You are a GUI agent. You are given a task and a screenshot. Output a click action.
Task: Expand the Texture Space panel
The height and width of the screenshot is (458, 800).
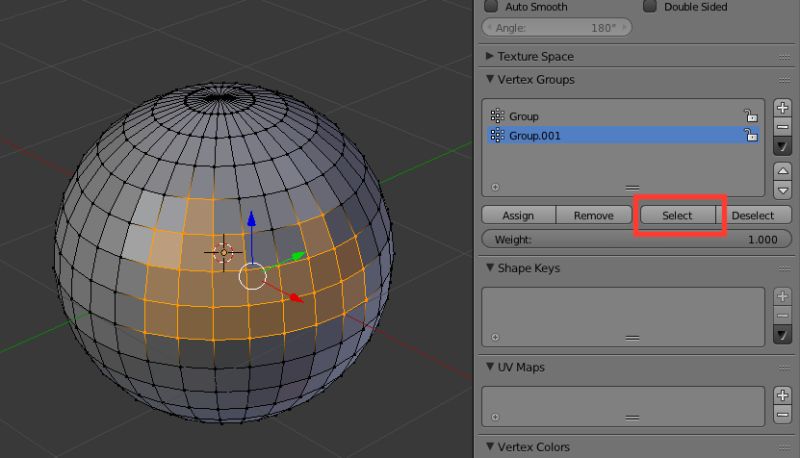(x=490, y=56)
